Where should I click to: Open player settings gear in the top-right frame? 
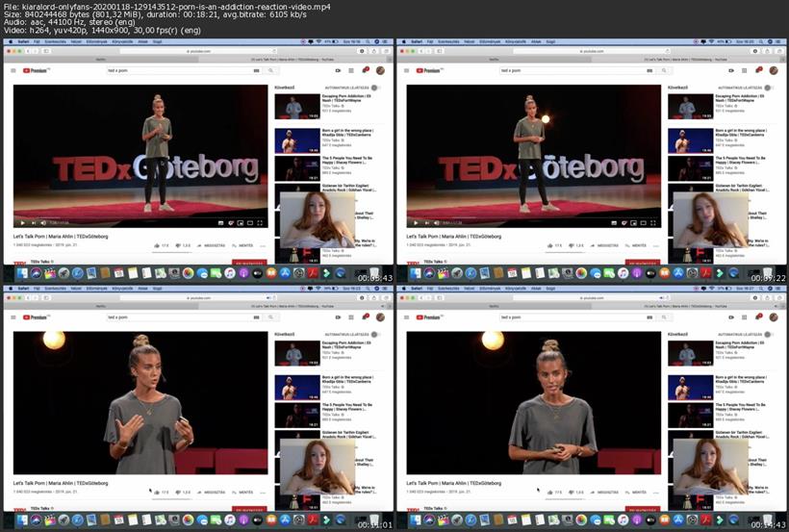pos(626,222)
